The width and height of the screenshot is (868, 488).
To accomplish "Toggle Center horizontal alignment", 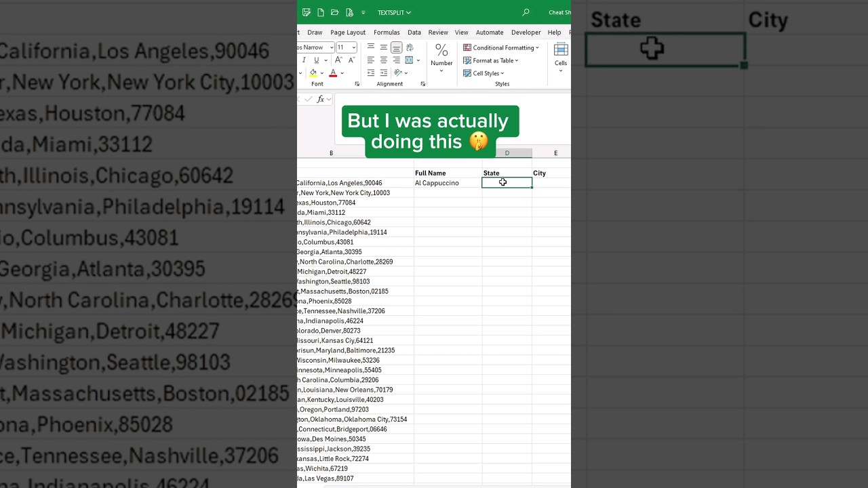I will tap(383, 60).
